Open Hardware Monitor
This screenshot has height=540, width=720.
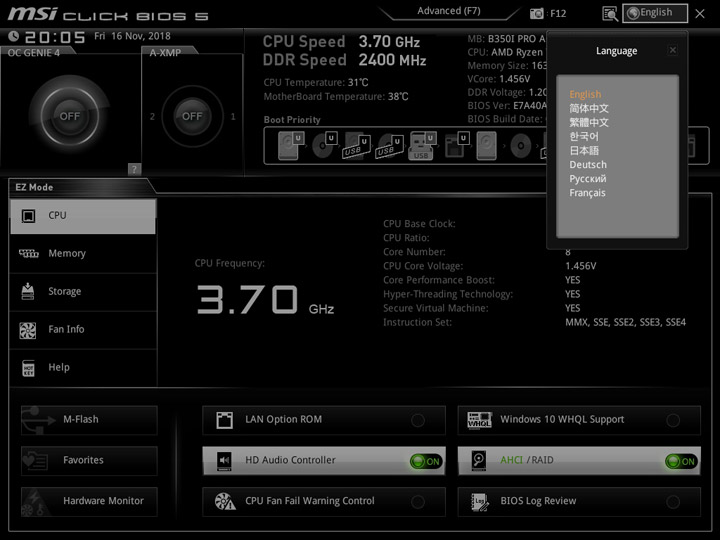89,501
